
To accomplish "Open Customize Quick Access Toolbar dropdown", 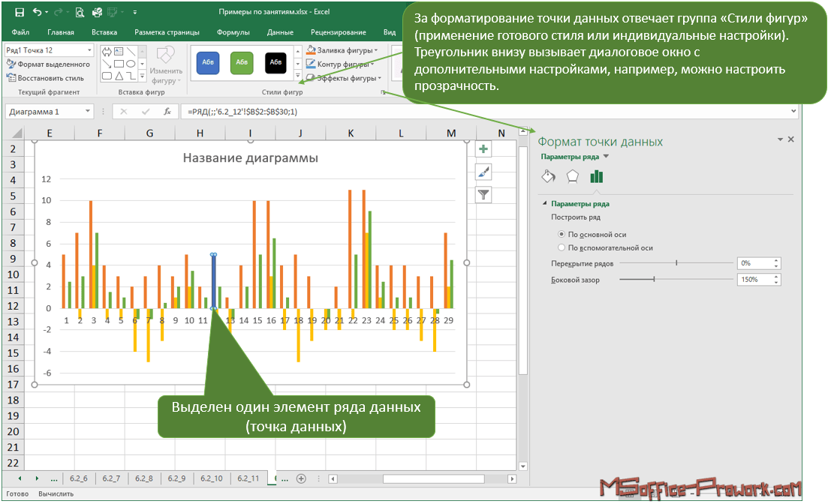I will 134,12.
